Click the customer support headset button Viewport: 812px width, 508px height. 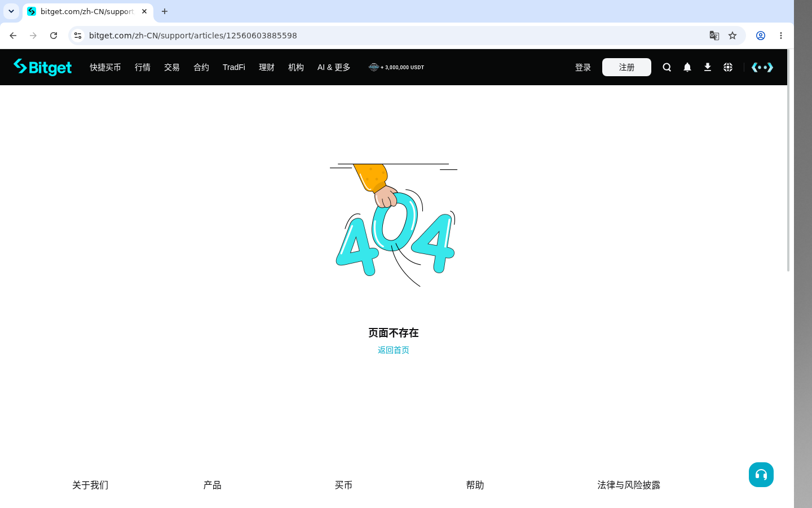pos(761,475)
